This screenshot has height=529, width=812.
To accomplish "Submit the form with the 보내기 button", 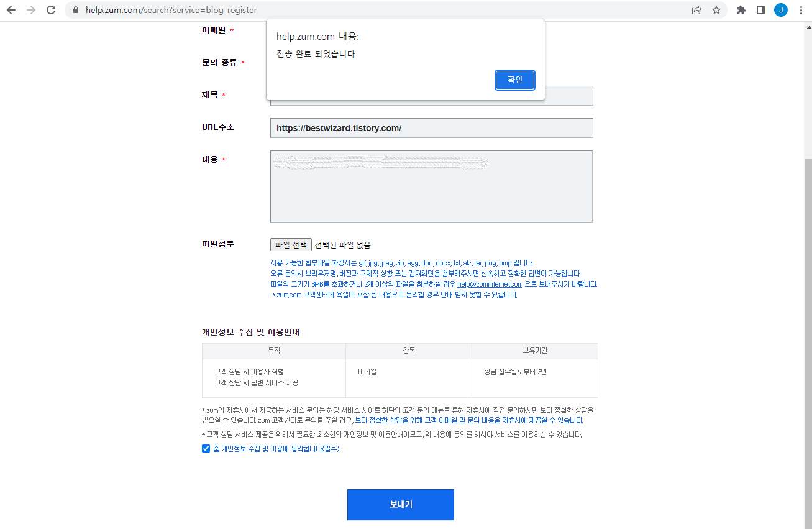I will [400, 505].
